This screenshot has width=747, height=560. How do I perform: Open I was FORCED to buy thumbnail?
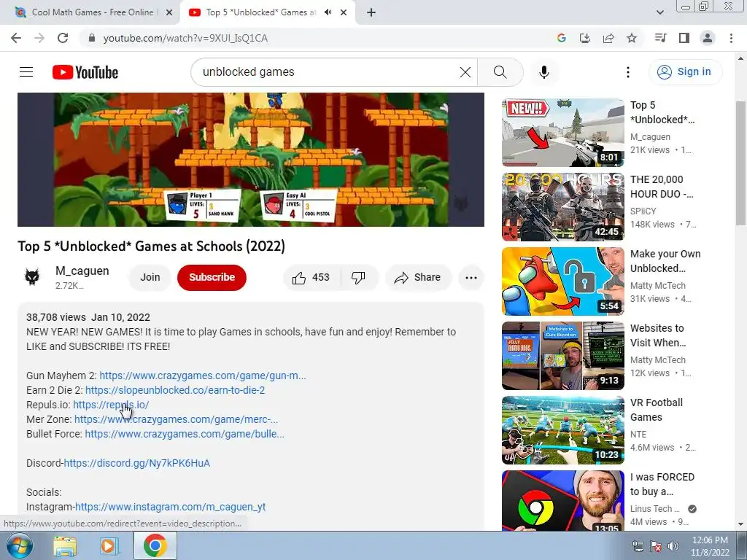tap(562, 501)
